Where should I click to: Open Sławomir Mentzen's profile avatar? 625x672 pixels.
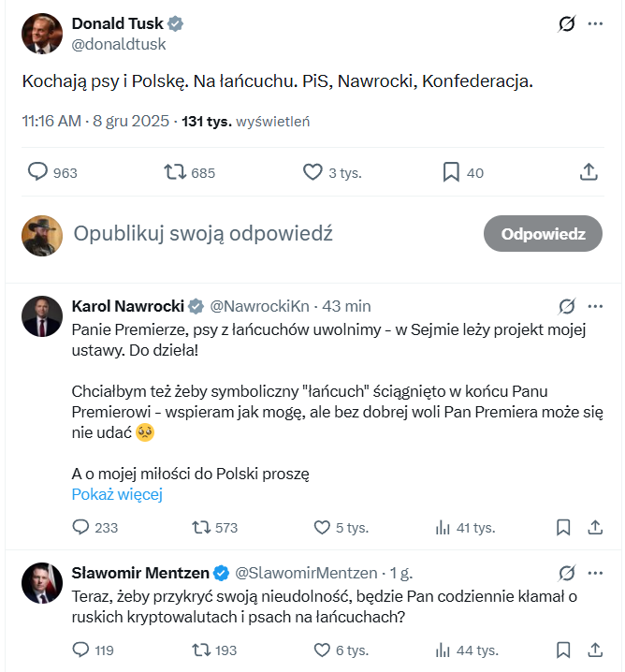pyautogui.click(x=42, y=582)
